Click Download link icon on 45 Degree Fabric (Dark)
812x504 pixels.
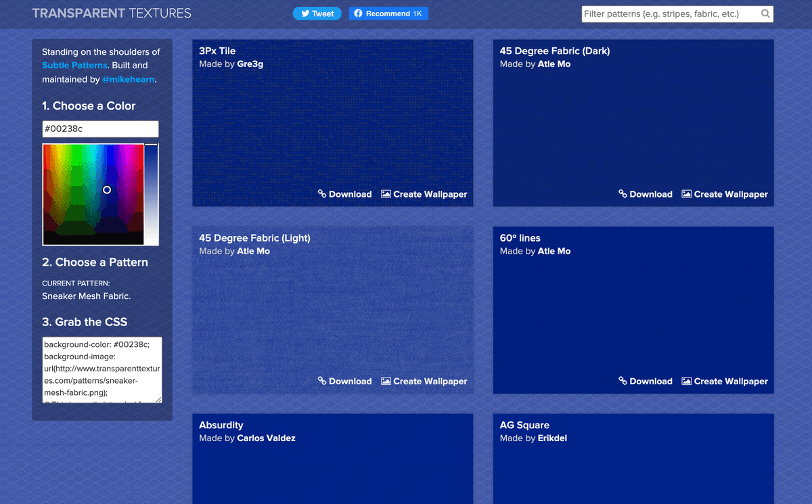click(x=623, y=194)
